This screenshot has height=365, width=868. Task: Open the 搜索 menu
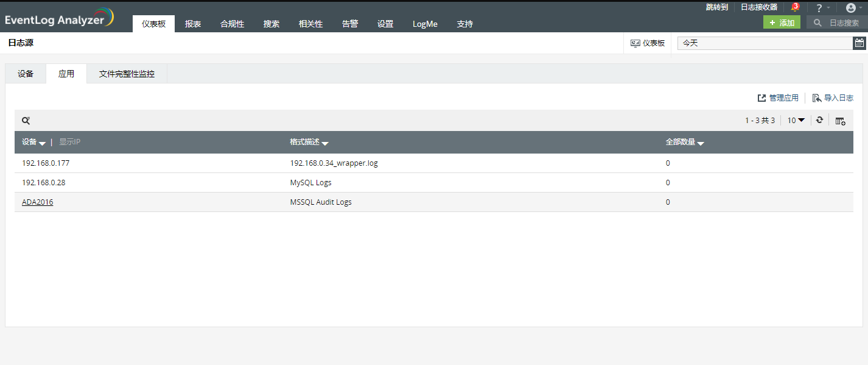271,24
